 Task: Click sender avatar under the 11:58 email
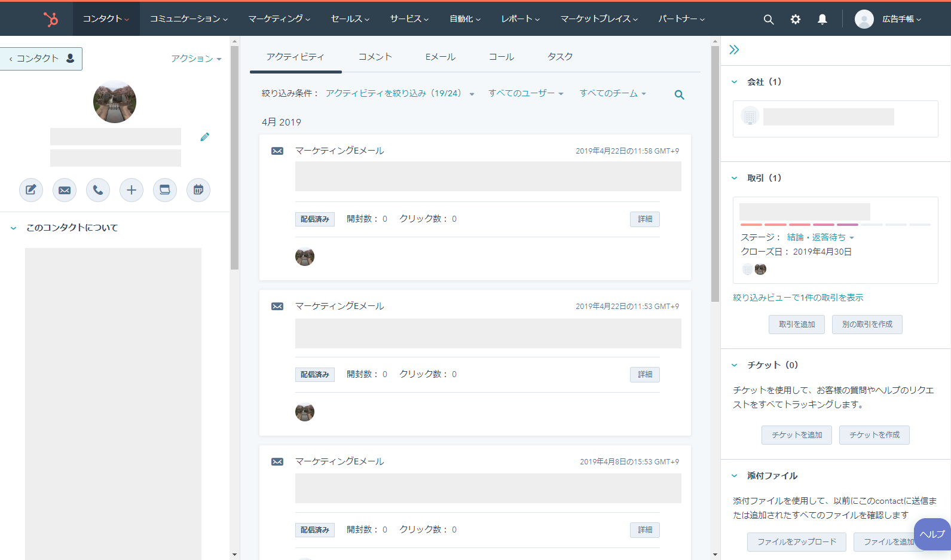305,256
